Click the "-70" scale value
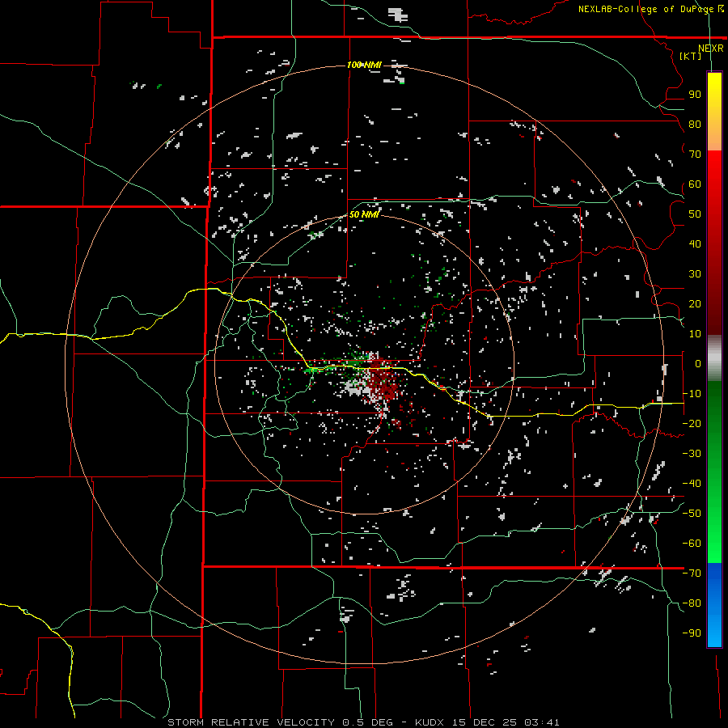 [x=692, y=574]
